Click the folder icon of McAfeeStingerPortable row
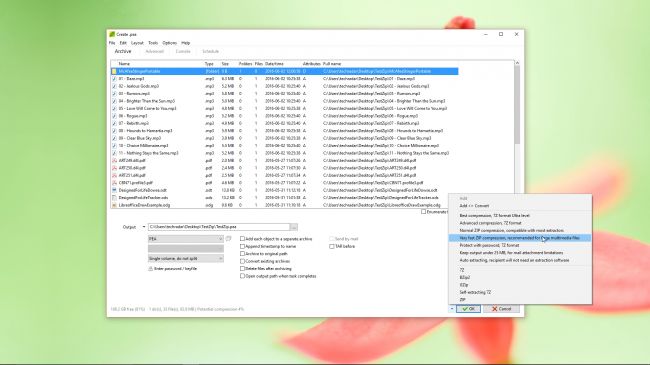Screen dimensions: 650x365 (x=114, y=71)
